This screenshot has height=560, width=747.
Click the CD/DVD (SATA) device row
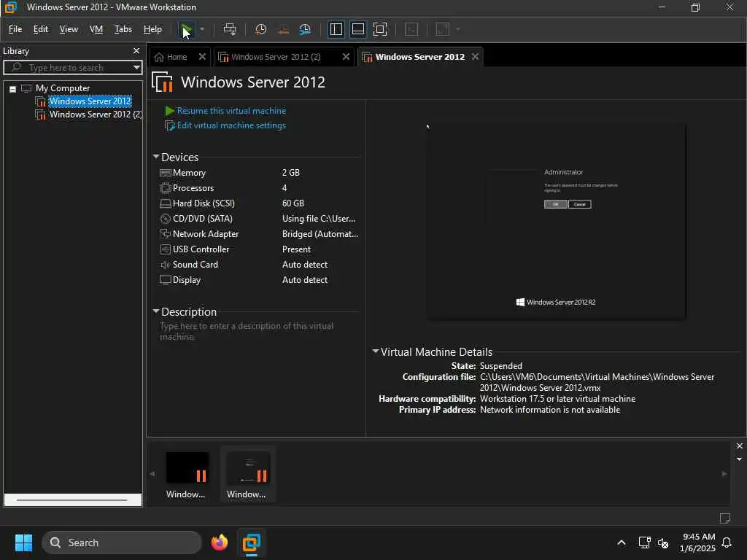259,219
